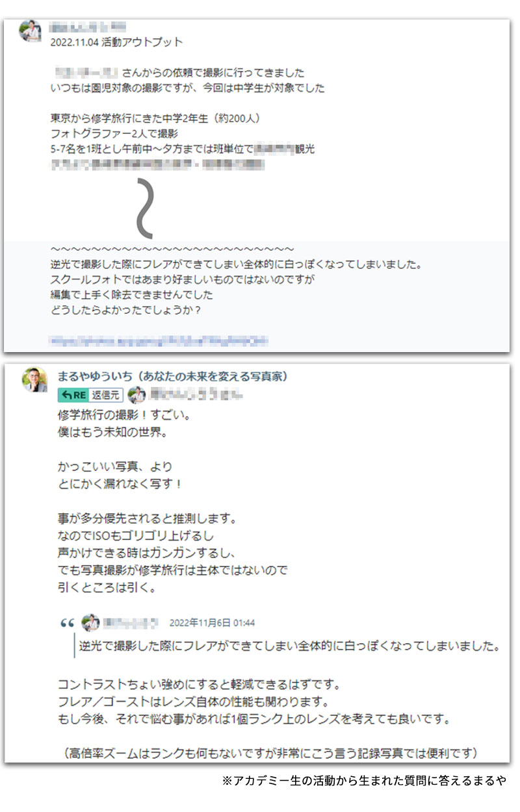
Task: Open まるやゆういち's profile avatar
Action: pos(35,380)
